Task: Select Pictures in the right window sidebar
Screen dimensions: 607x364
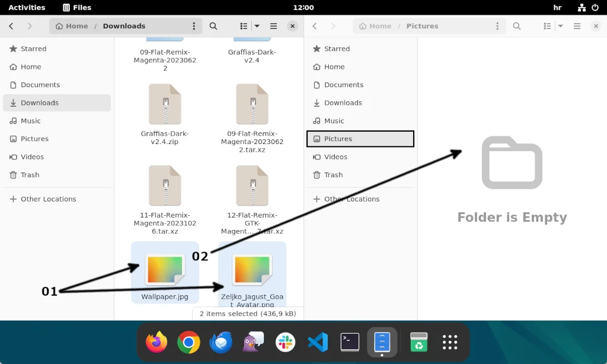Action: coord(360,139)
